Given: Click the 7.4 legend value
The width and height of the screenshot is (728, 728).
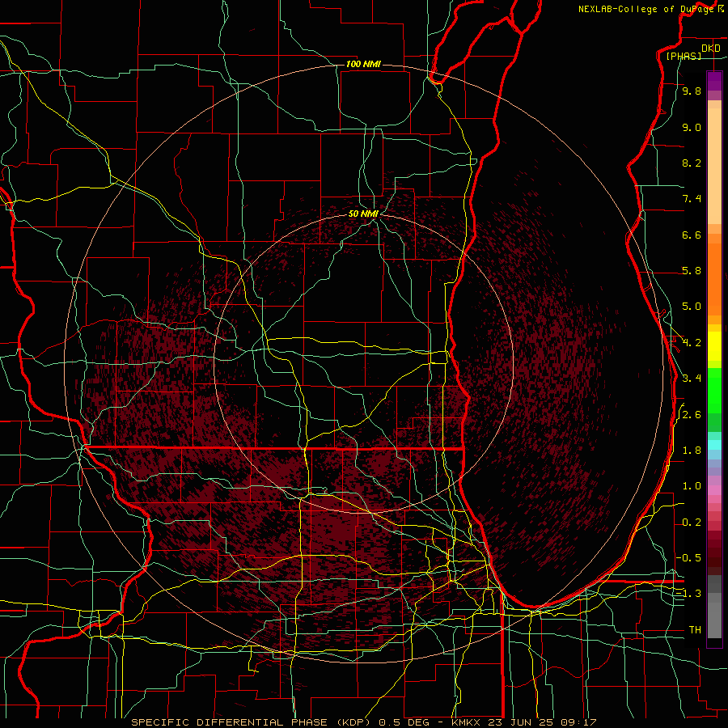Looking at the screenshot, I should tap(692, 199).
